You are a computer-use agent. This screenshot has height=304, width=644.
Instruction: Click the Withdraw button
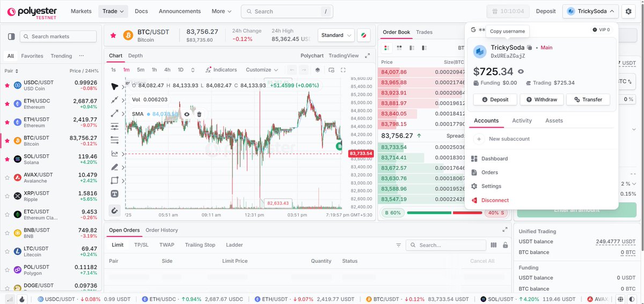[541, 99]
